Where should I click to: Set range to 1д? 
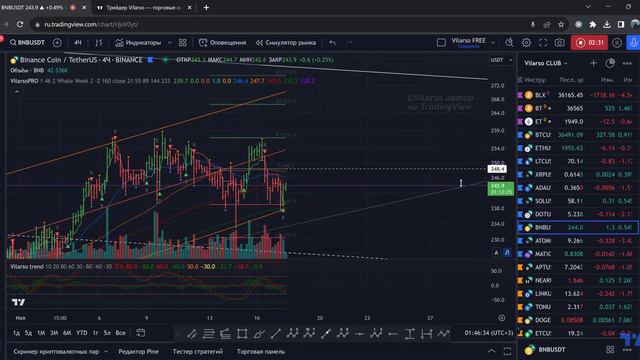(x=16, y=333)
